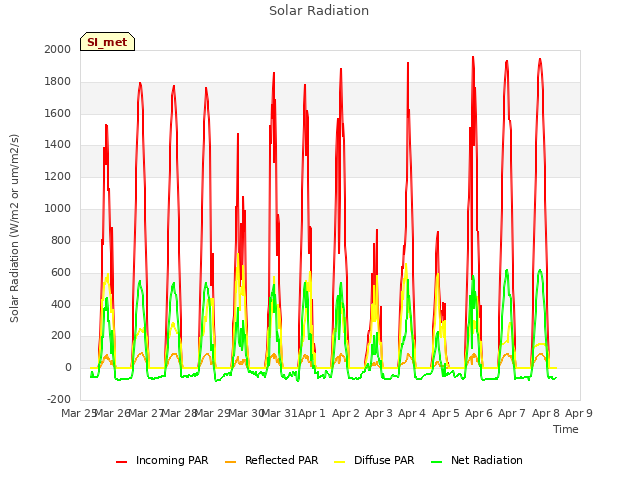Click the yellow Diffuse PAR legend swatch
640x480 pixels.
point(340,462)
